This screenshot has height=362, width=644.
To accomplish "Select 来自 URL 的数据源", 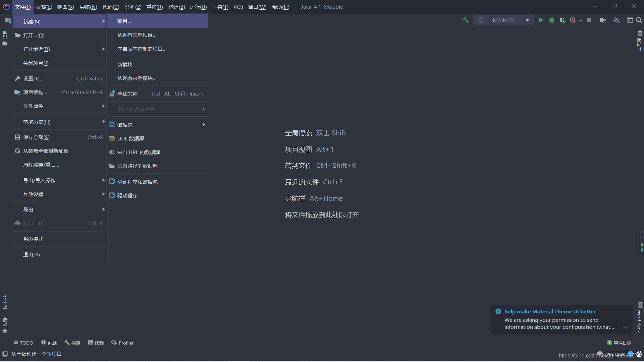I will (x=158, y=153).
